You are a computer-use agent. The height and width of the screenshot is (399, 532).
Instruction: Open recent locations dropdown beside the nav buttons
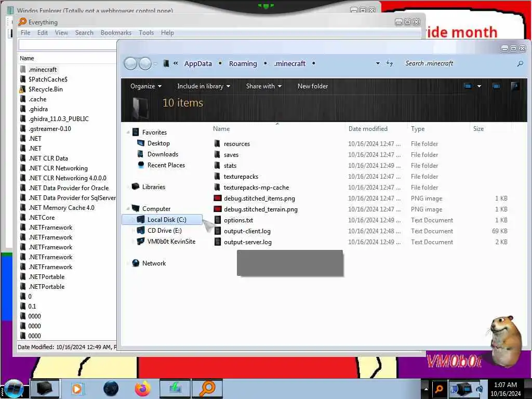(x=156, y=63)
